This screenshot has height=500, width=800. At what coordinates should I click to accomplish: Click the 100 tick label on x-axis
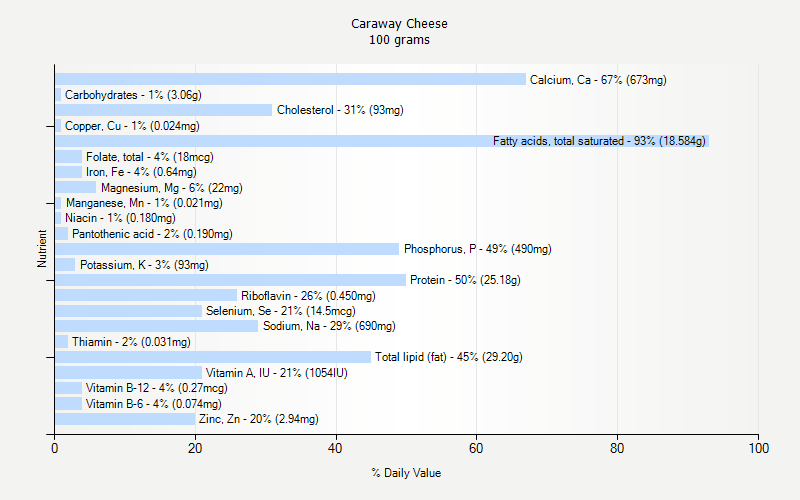[x=759, y=448]
